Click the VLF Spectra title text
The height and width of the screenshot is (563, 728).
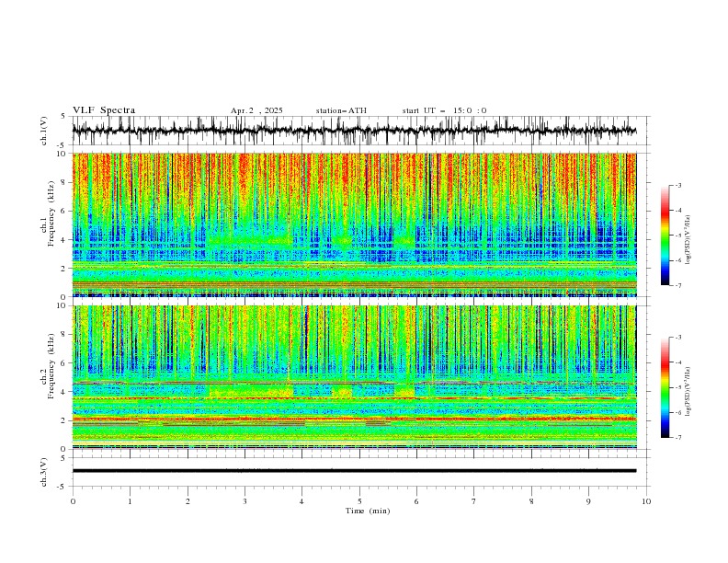pyautogui.click(x=104, y=110)
